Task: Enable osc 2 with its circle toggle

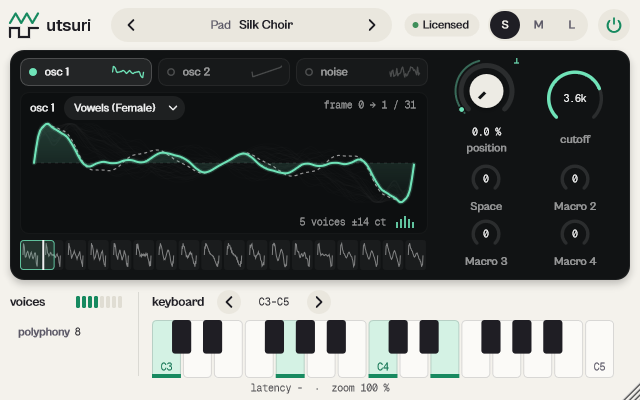Action: coord(171,72)
